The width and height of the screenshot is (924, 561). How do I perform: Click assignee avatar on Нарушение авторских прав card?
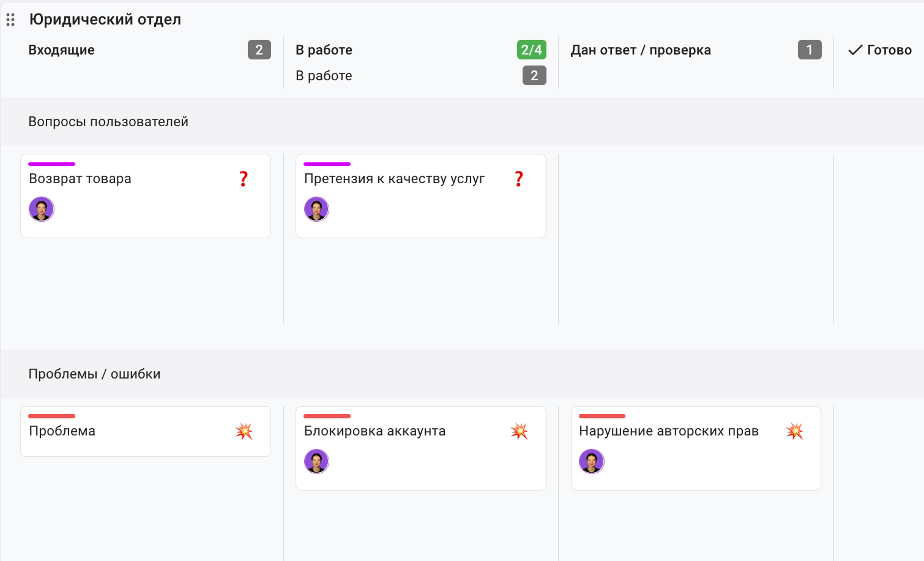592,461
